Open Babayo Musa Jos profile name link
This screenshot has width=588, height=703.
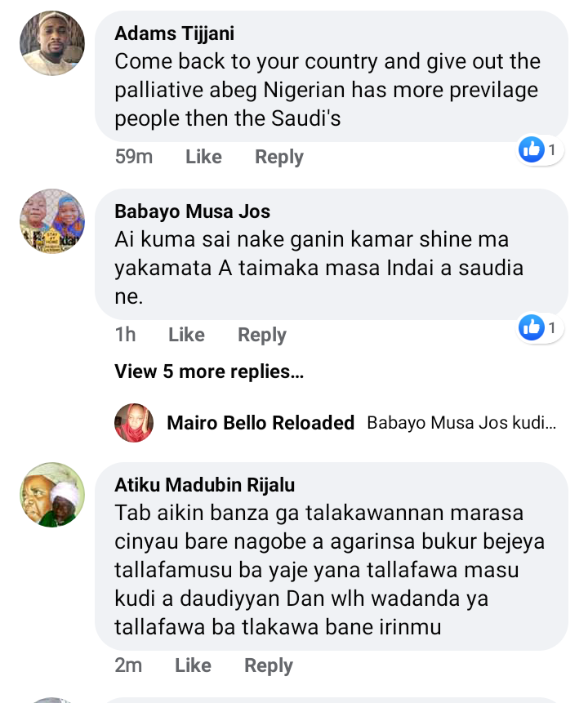[192, 211]
